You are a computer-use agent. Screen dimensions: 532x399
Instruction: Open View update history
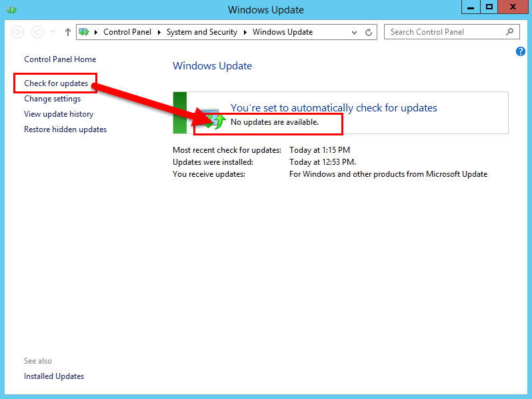[59, 114]
